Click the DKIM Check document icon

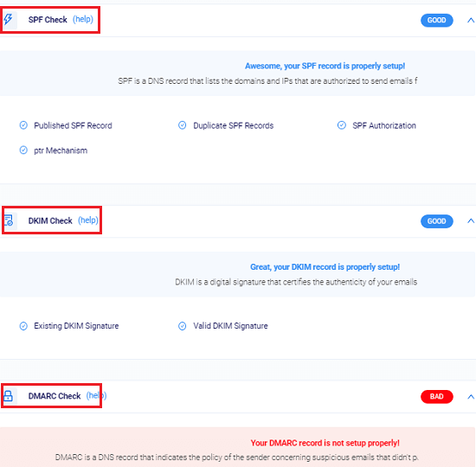click(9, 221)
